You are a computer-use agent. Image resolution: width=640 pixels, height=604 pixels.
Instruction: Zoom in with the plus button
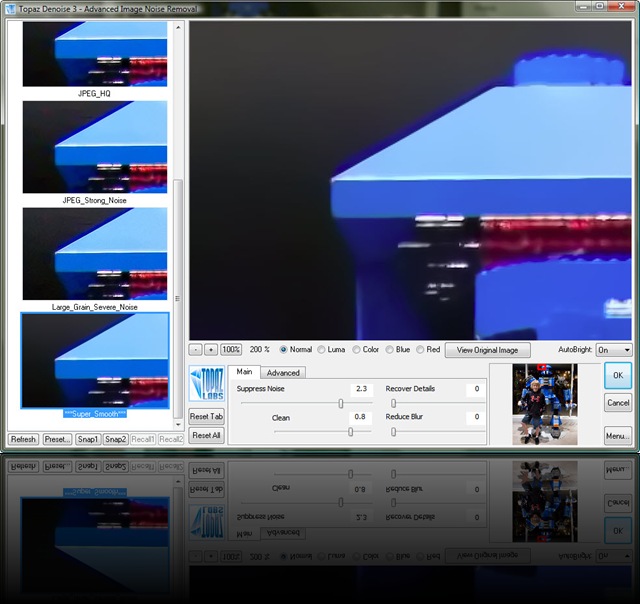click(x=211, y=350)
